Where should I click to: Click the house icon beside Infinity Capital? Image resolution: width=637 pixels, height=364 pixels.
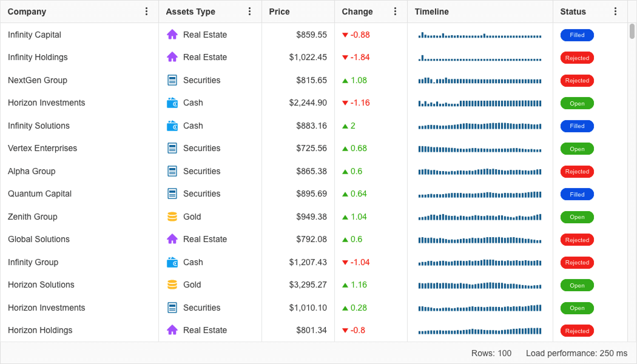tap(172, 35)
